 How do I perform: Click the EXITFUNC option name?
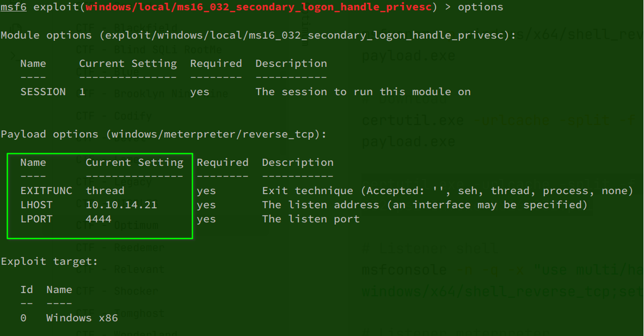[46, 191]
